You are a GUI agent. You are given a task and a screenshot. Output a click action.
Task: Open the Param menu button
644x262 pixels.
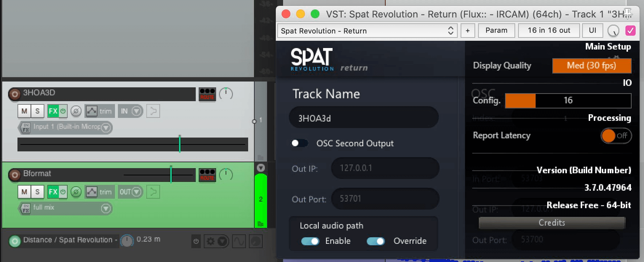496,31
